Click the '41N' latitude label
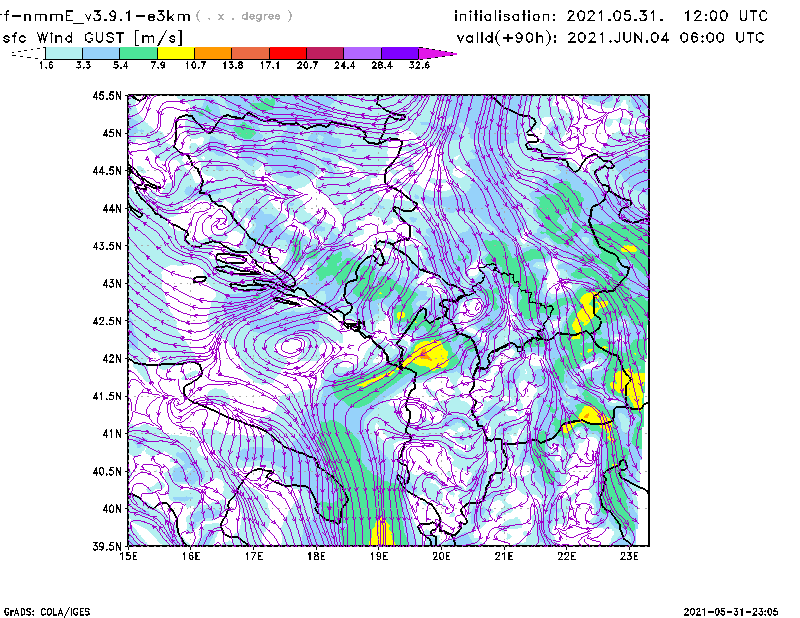This screenshot has width=800, height=618. tap(112, 434)
